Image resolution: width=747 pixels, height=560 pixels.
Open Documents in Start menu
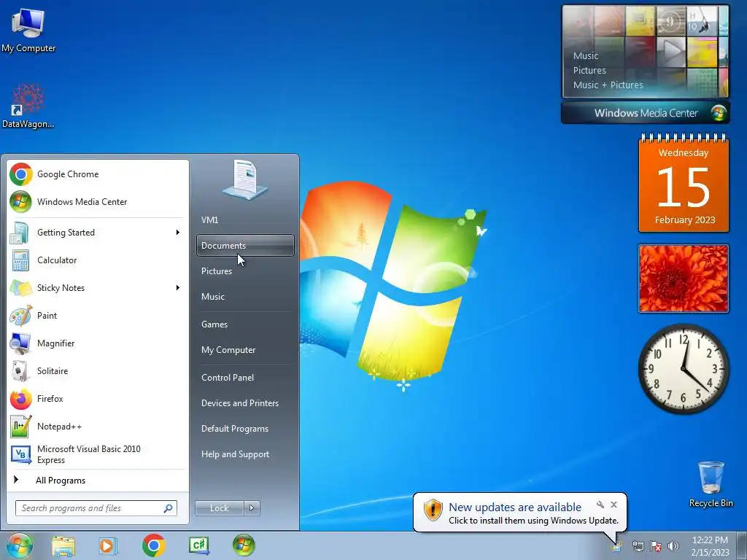click(x=245, y=245)
